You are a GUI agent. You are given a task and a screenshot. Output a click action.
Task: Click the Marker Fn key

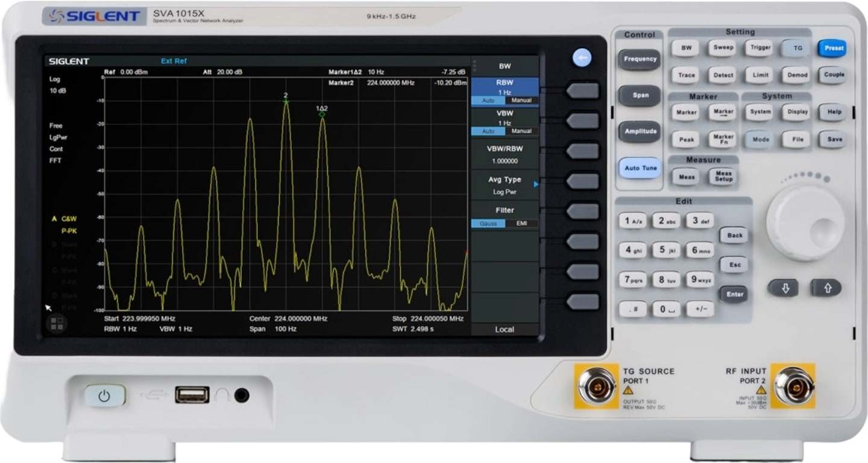[723, 139]
